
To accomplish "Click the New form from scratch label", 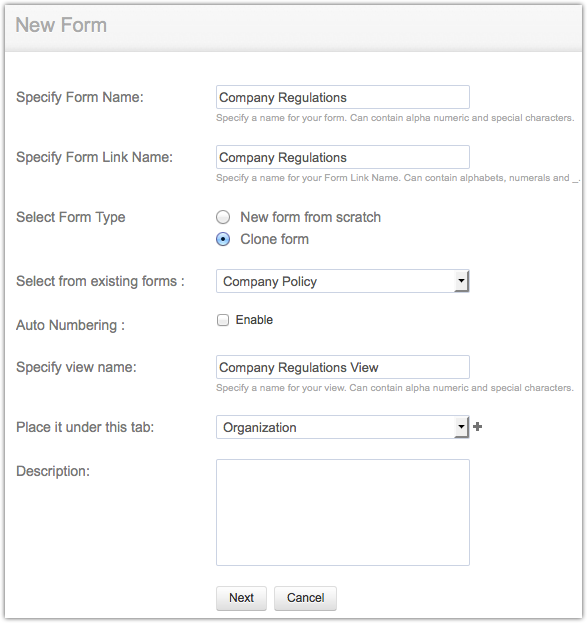I will [310, 217].
